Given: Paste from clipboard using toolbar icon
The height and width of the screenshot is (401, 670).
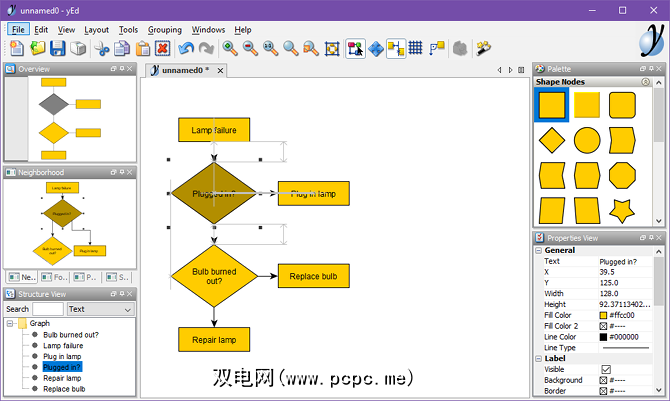Looking at the screenshot, I should [143, 48].
